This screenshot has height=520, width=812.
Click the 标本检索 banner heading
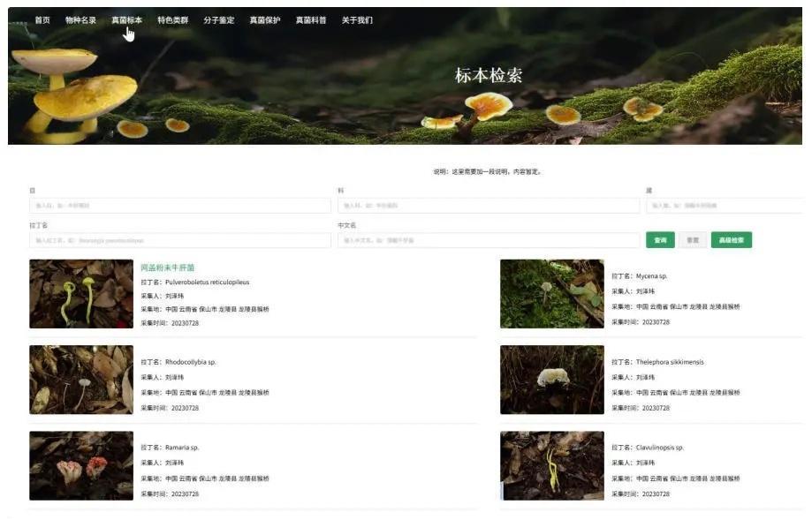tap(489, 76)
